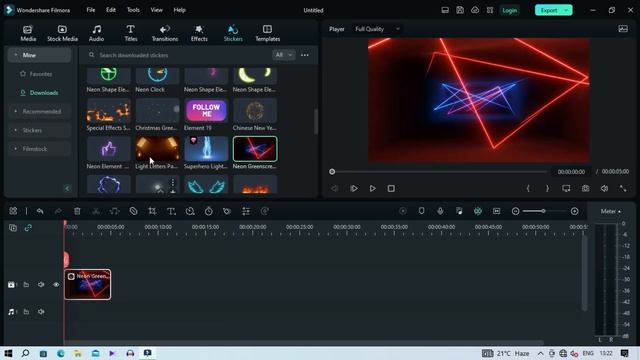
Task: Select the Neon Greenscreen sticker thumbnail
Action: click(x=255, y=149)
